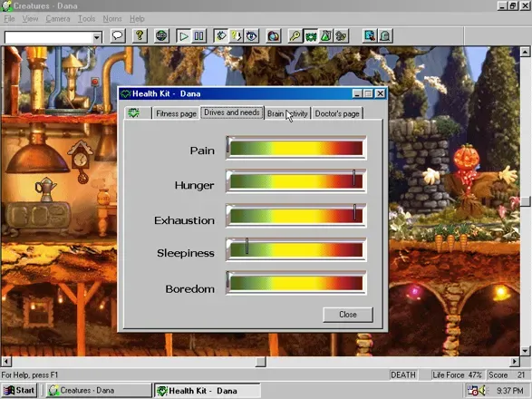Click the question mark with arrow icon

click(237, 35)
